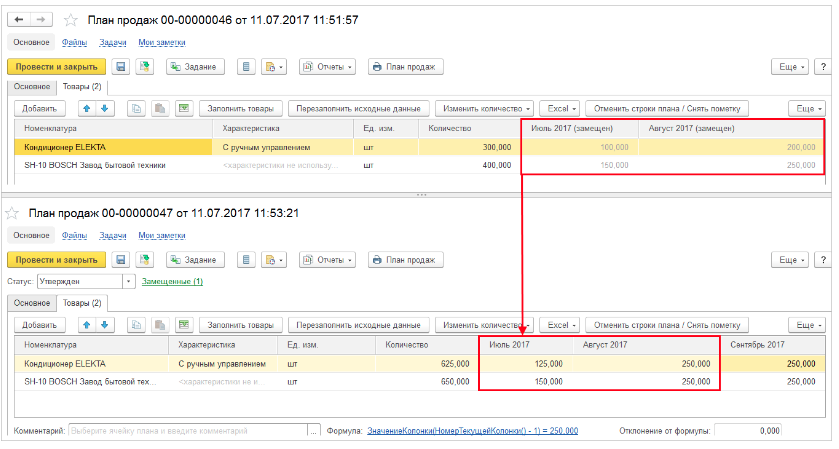Click Июль 2017 (замещен) column header
Viewport: 839px width, 449px height.
coord(579,128)
